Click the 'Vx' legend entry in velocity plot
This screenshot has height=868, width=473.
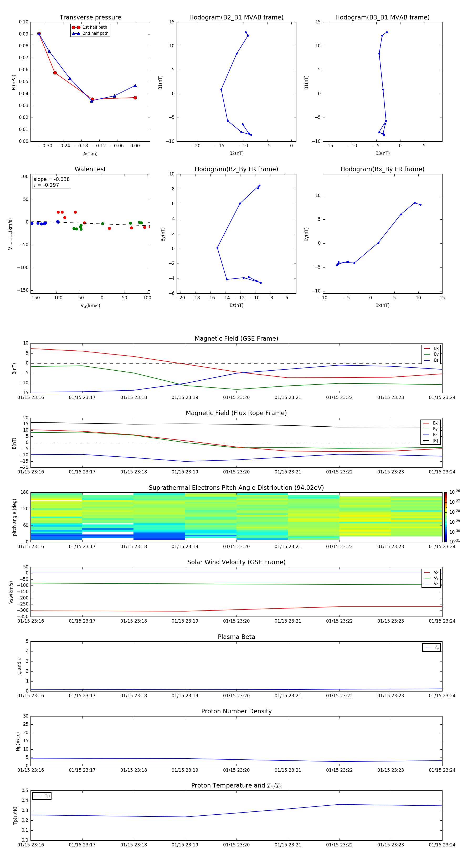[431, 572]
